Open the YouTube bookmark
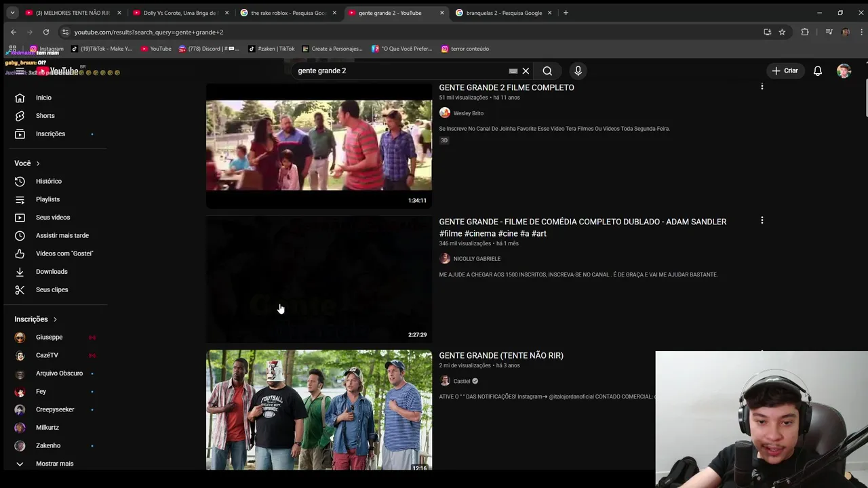Viewport: 868px width, 488px height. coord(156,49)
